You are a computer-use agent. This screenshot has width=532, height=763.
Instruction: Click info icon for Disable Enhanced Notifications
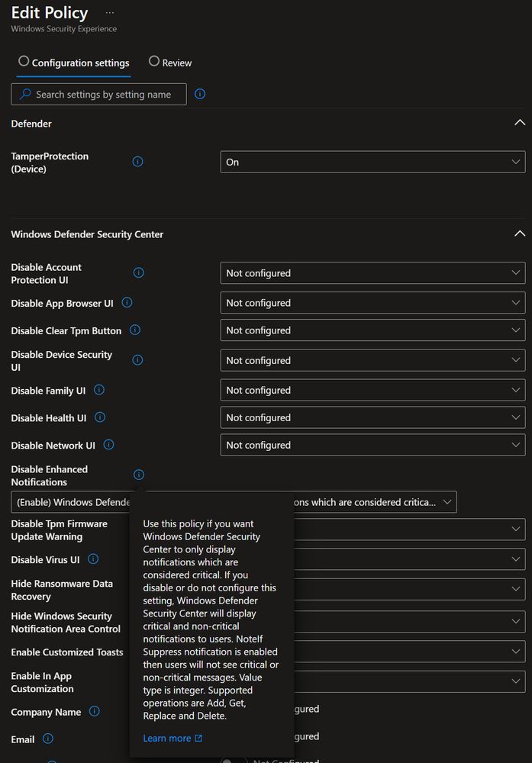tap(139, 475)
